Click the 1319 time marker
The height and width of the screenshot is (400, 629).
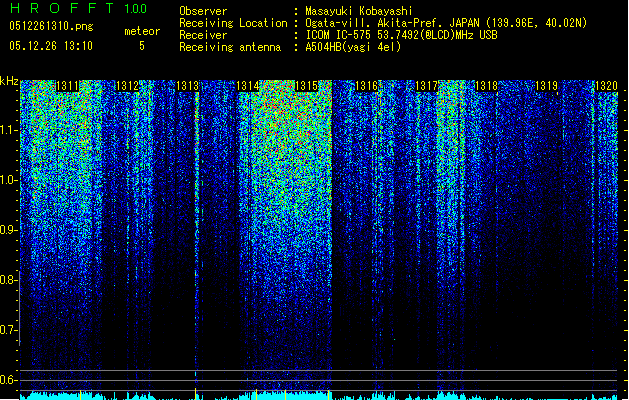[x=546, y=86]
